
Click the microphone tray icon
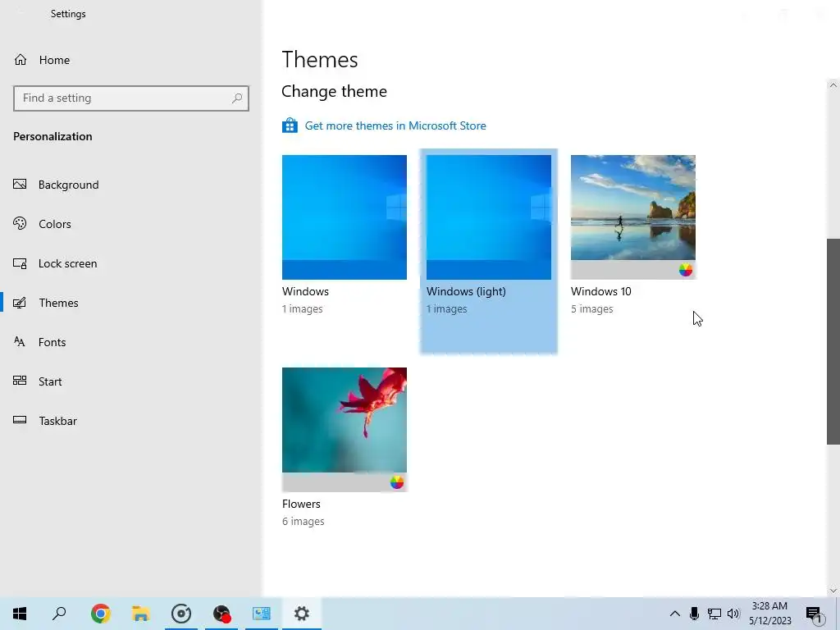(x=694, y=614)
